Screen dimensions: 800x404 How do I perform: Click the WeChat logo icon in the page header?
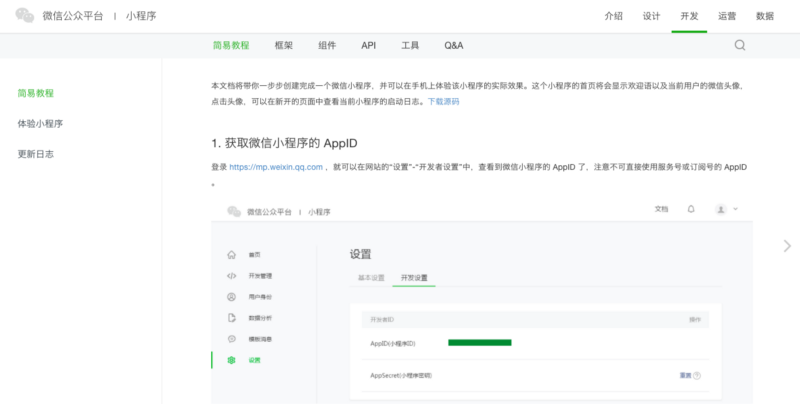click(24, 15)
